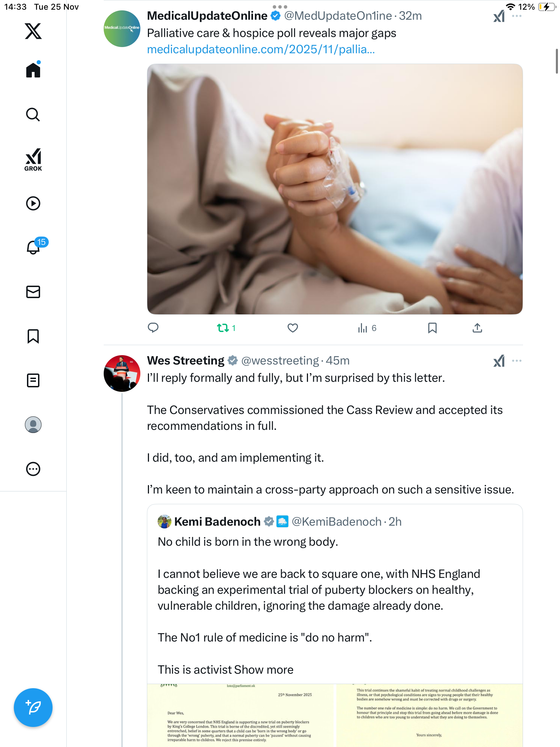Open more options on Wes Streeting post
560x747 pixels.
point(516,361)
